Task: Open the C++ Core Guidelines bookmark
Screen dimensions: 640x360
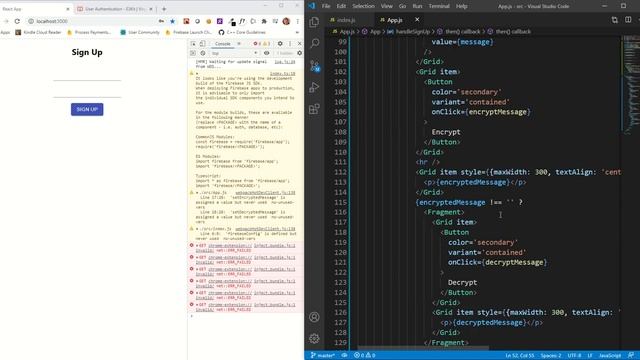Action: click(x=242, y=32)
